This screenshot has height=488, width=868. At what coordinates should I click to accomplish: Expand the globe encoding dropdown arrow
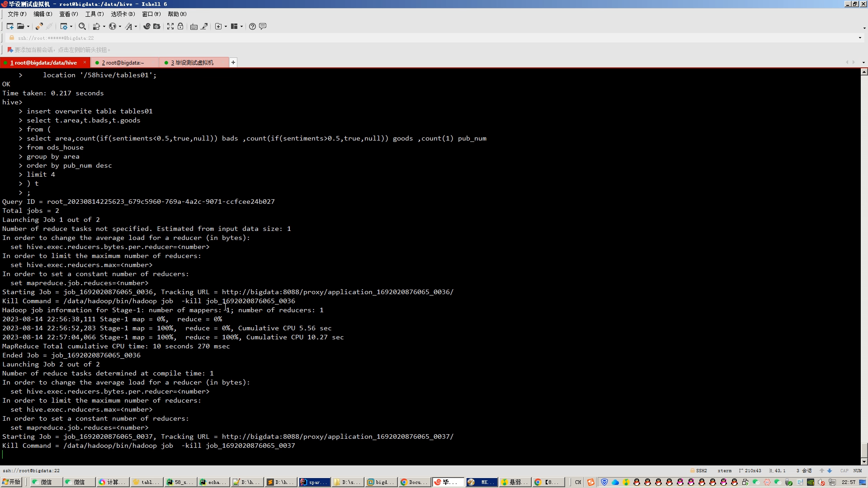(x=120, y=26)
